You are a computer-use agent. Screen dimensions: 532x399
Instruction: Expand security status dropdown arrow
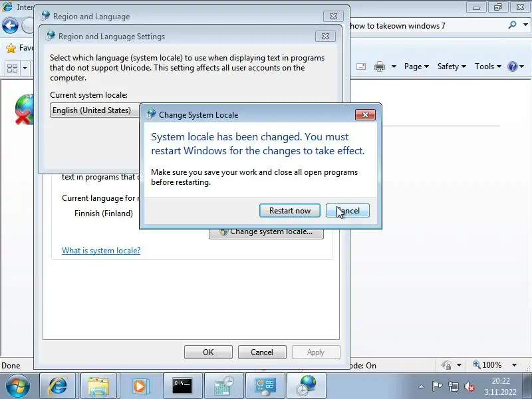(x=459, y=365)
